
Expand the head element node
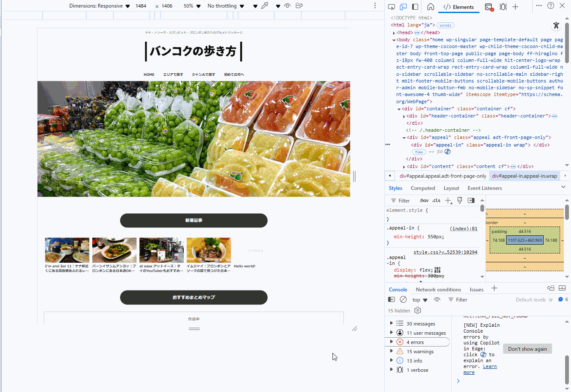point(394,33)
